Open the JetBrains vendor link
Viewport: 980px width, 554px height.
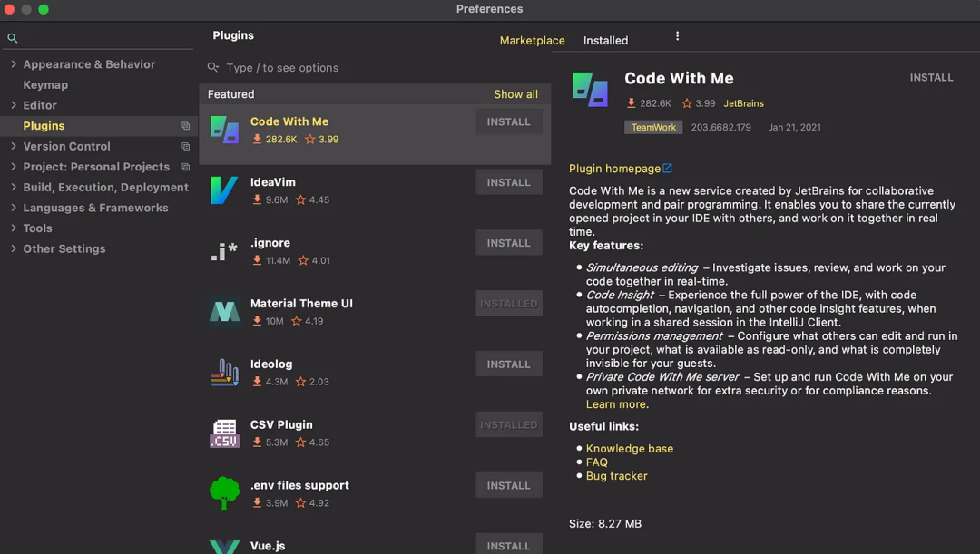(x=744, y=103)
